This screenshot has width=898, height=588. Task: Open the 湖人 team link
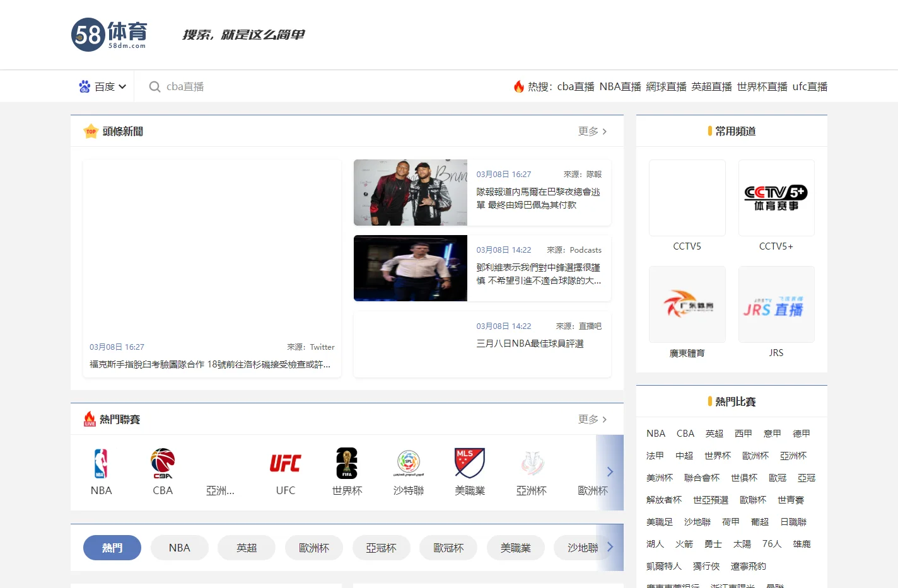coord(655,544)
